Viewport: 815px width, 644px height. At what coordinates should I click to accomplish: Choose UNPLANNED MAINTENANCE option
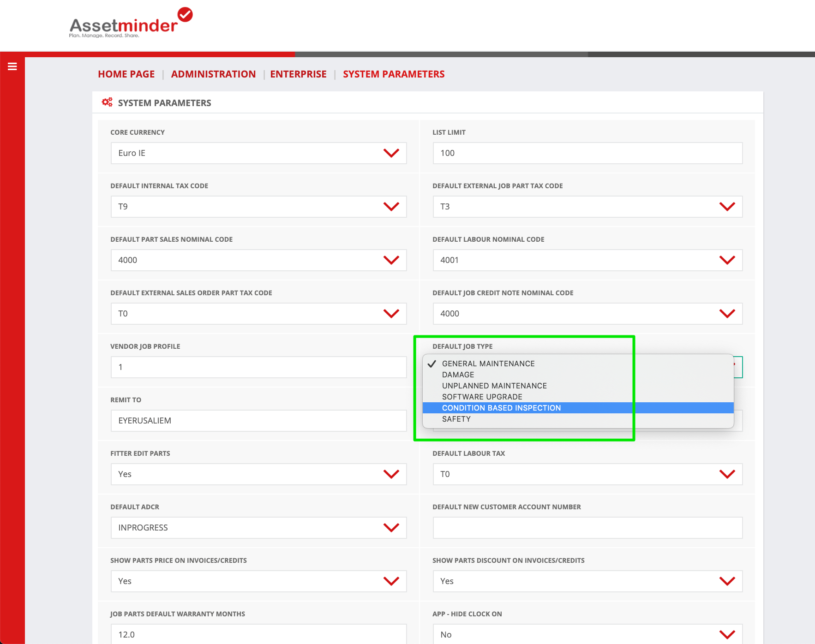click(578, 386)
